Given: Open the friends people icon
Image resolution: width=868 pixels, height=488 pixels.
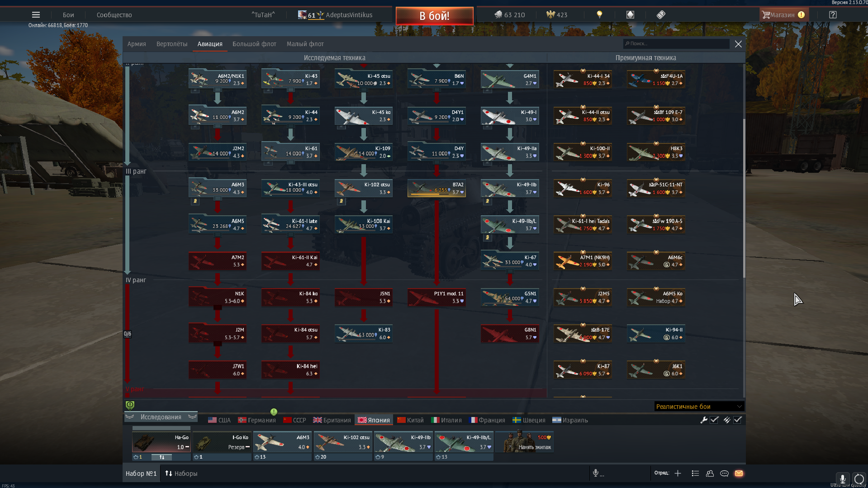Looking at the screenshot, I should (x=710, y=473).
